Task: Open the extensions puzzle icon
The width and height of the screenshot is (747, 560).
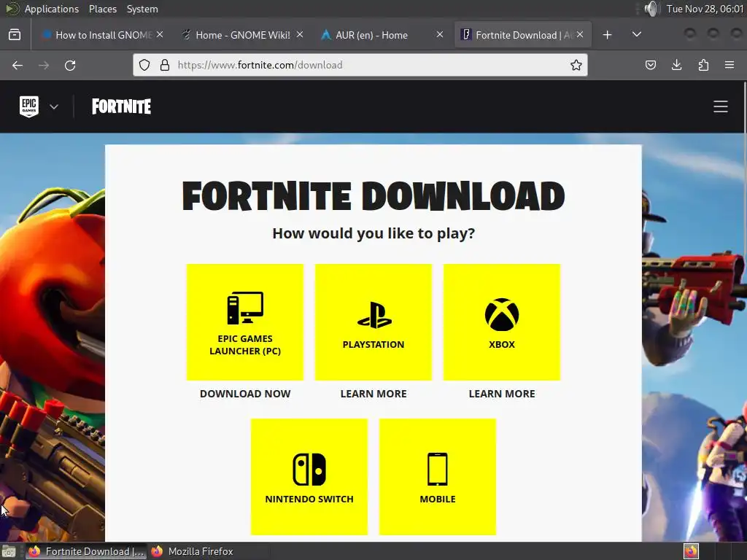Action: click(x=703, y=65)
